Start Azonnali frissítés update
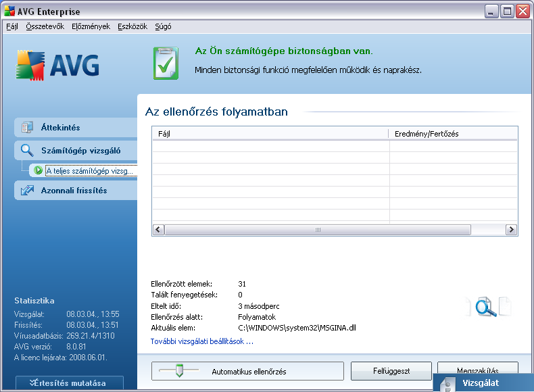Screen dimensions: 534x392 pos(76,191)
